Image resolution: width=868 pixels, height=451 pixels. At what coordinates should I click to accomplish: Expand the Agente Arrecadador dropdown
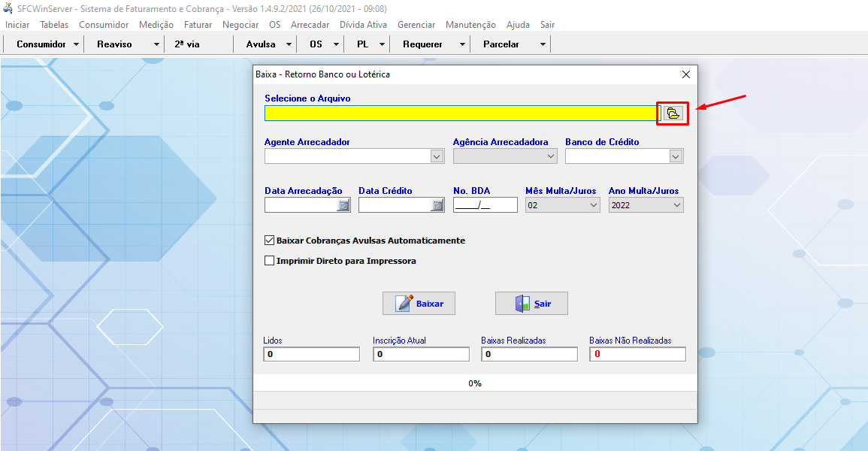pyautogui.click(x=437, y=156)
